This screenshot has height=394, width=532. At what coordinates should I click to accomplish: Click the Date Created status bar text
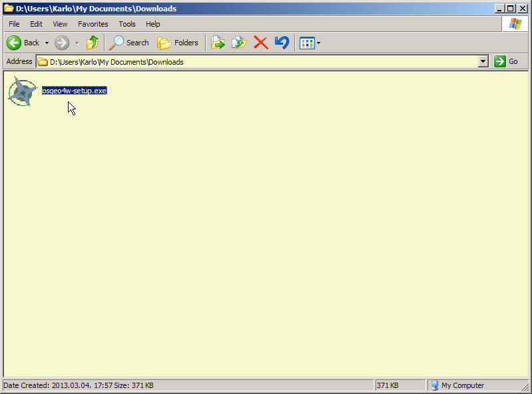[x=79, y=385]
